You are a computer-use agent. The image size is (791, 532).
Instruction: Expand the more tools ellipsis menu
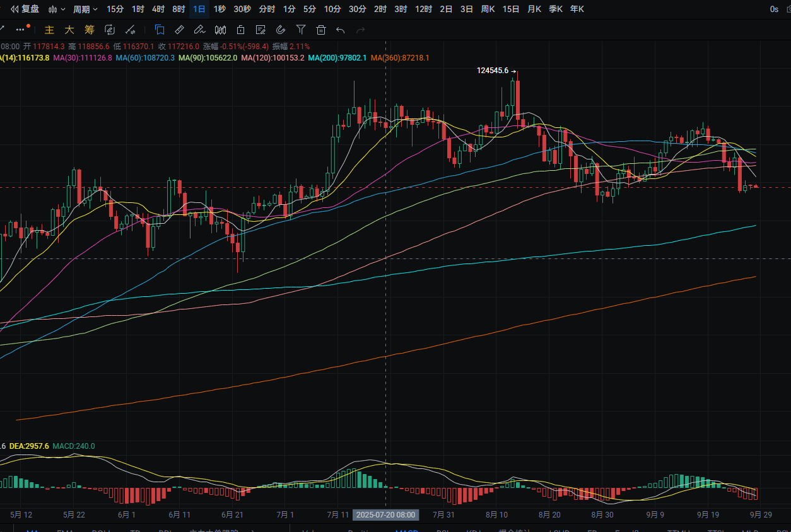click(x=21, y=30)
